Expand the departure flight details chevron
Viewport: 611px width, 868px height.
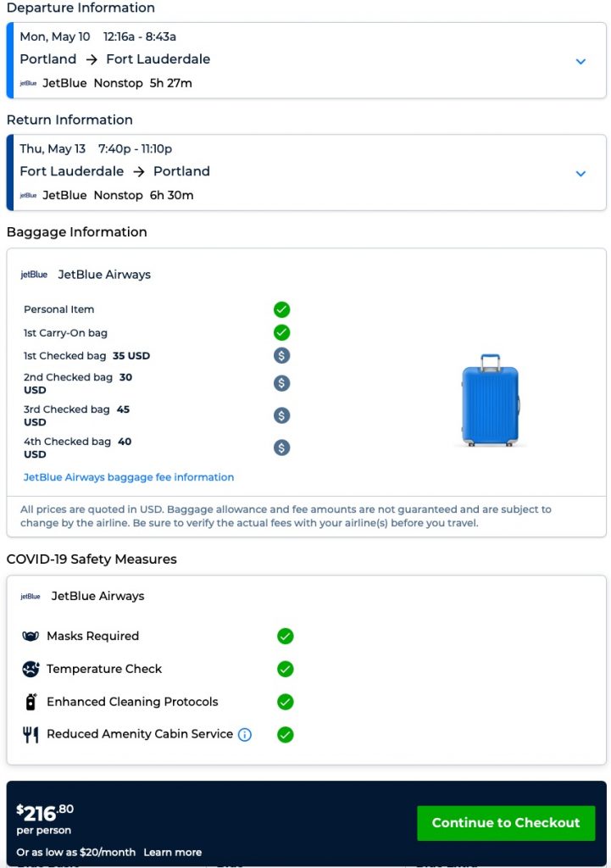(x=580, y=61)
